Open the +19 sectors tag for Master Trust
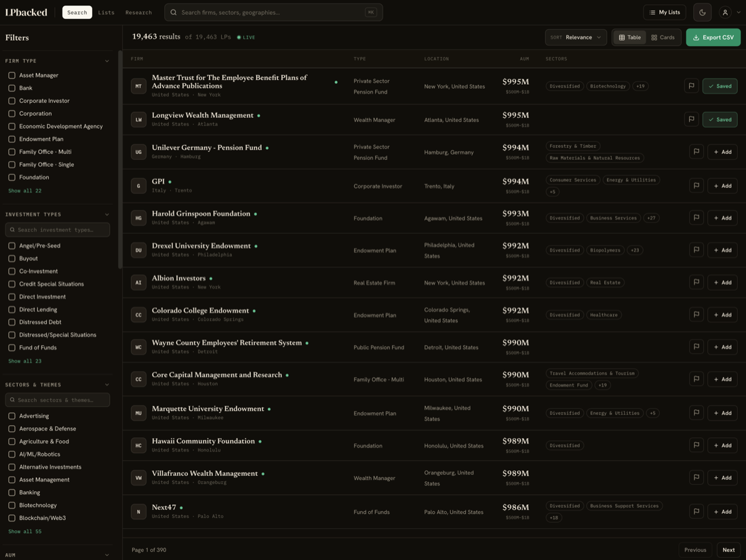This screenshot has height=560, width=746. (x=640, y=86)
